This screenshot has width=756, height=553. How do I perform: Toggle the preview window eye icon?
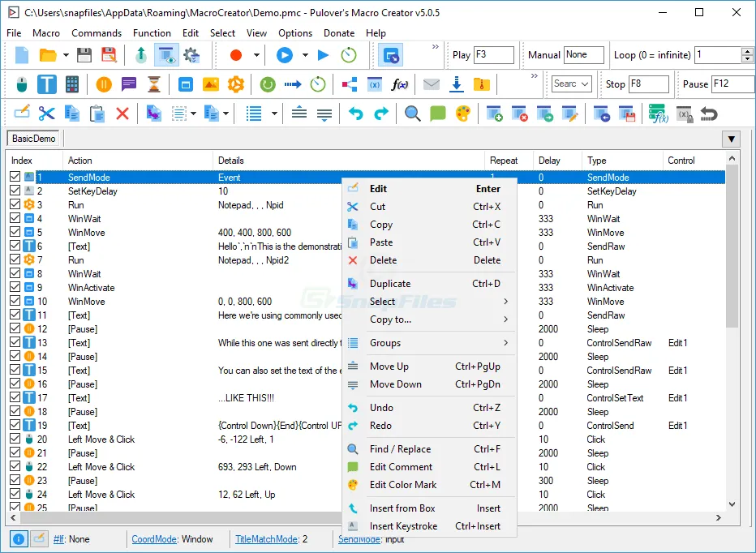coord(166,55)
